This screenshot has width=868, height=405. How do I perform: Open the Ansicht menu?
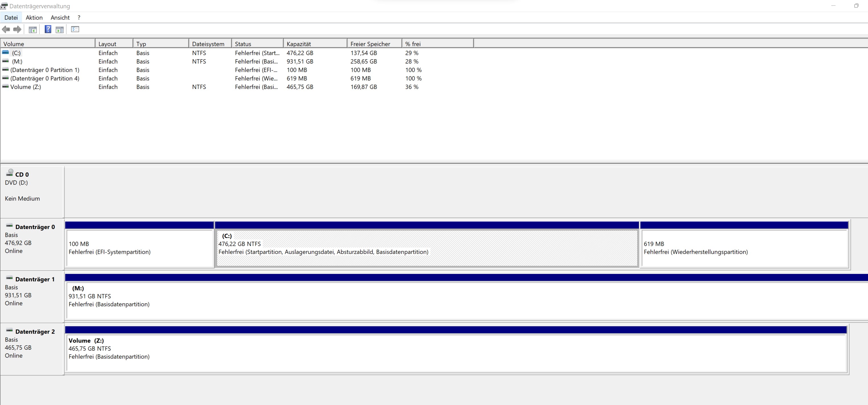coord(60,18)
